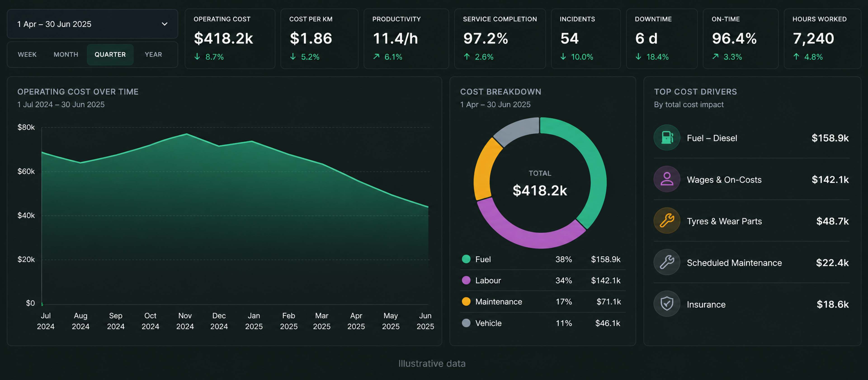The width and height of the screenshot is (868, 380).
Task: Switch to the Month period tab
Action: pyautogui.click(x=66, y=55)
